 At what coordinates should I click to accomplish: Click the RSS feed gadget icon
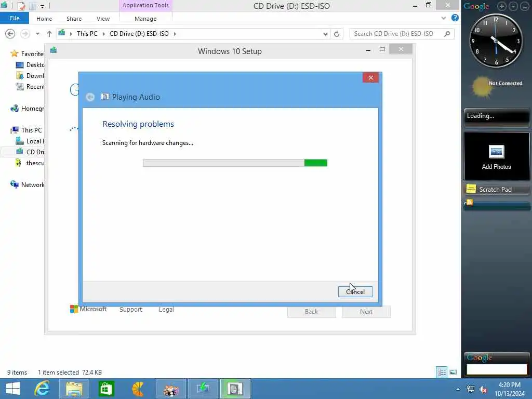click(470, 202)
